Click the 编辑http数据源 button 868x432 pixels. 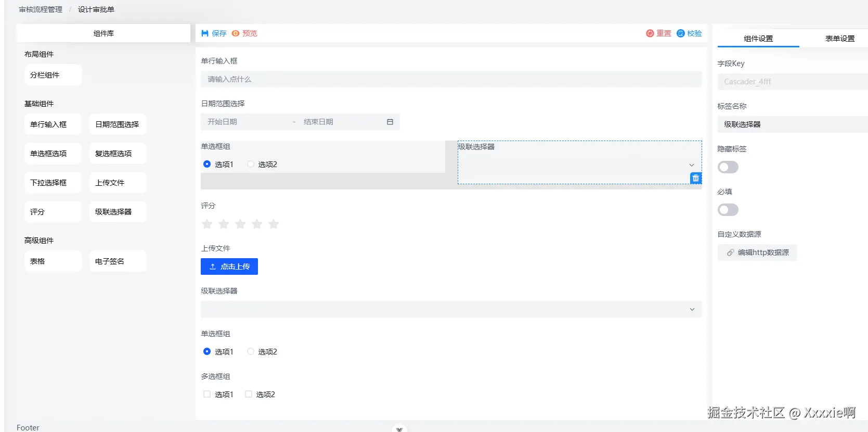[x=757, y=252]
